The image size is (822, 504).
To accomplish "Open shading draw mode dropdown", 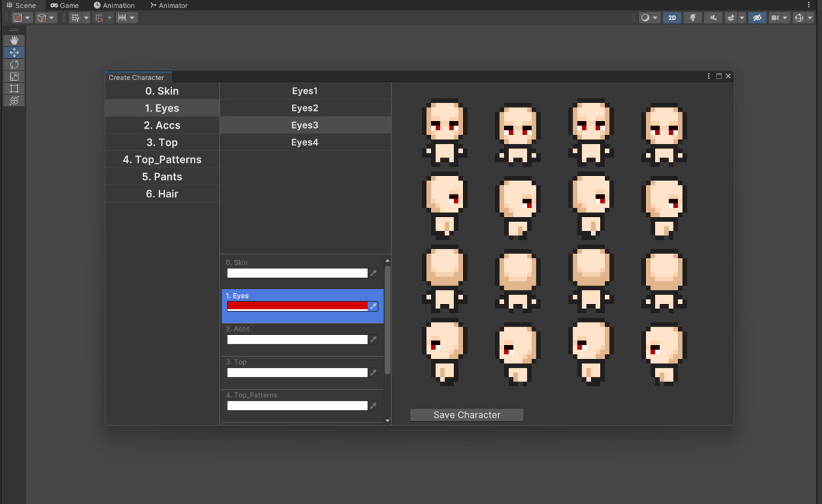I will tap(649, 18).
